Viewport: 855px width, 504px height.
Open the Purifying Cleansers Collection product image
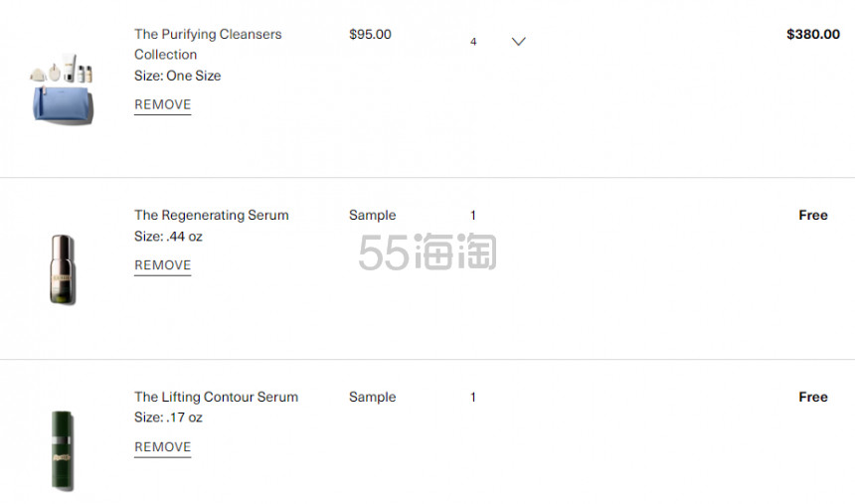(63, 87)
